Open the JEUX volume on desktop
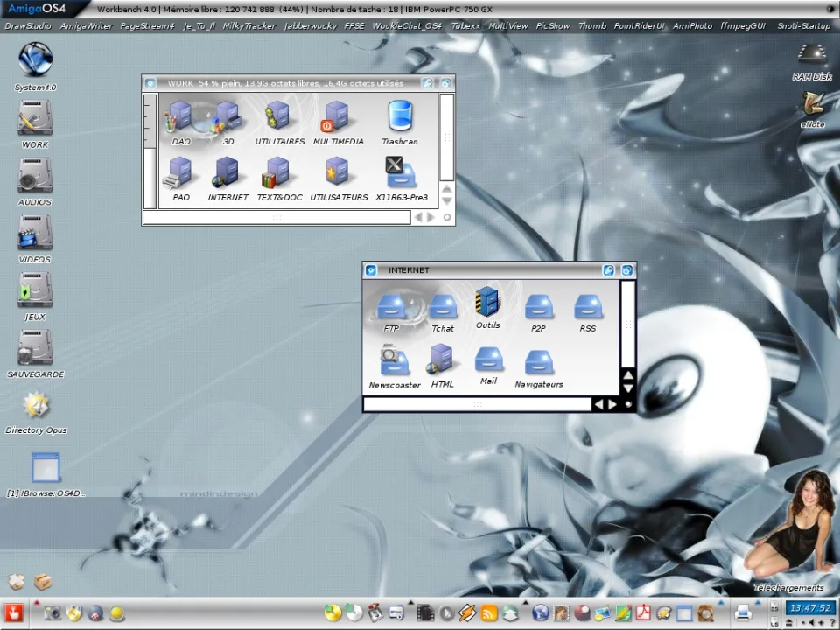This screenshot has width=840, height=630. (35, 291)
